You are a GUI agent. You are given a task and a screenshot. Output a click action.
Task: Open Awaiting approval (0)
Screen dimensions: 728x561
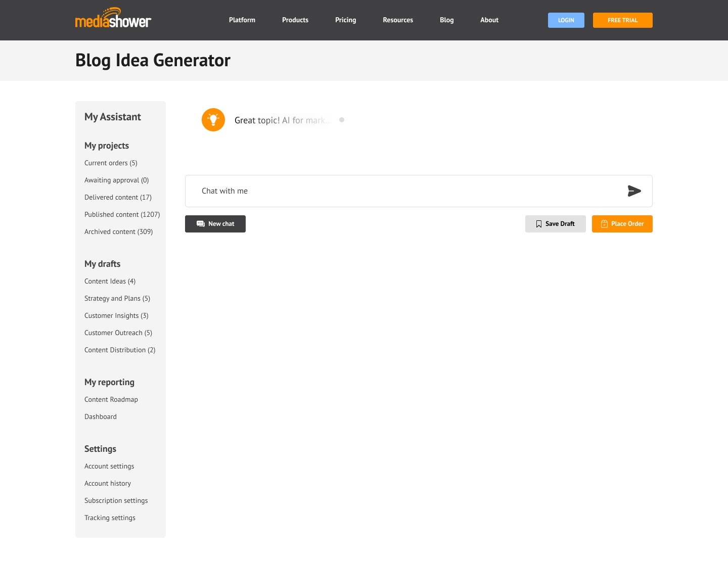coord(117,180)
